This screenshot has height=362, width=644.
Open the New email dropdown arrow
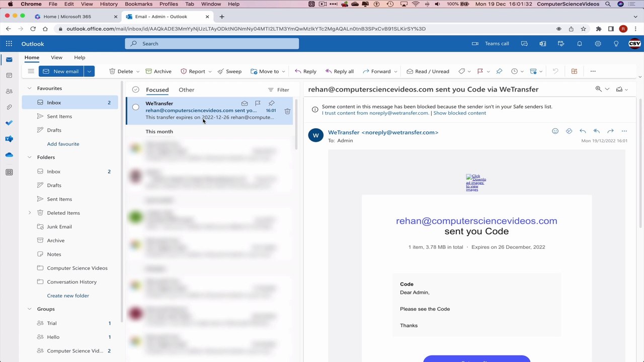pos(89,71)
